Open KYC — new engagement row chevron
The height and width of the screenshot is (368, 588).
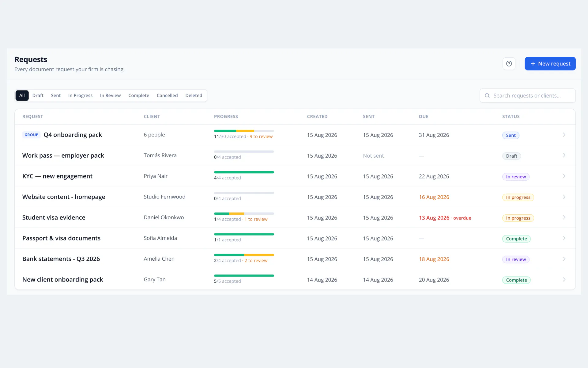[564, 176]
